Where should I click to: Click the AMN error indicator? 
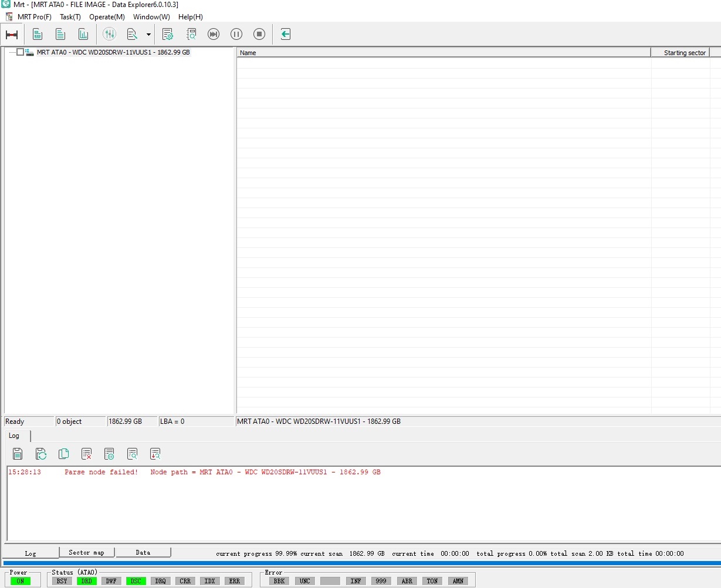tap(458, 581)
